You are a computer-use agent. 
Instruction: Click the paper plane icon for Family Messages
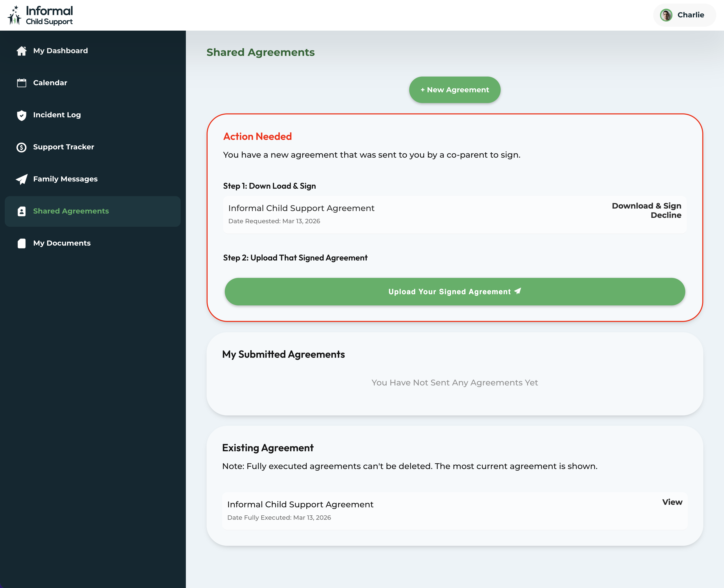tap(21, 179)
